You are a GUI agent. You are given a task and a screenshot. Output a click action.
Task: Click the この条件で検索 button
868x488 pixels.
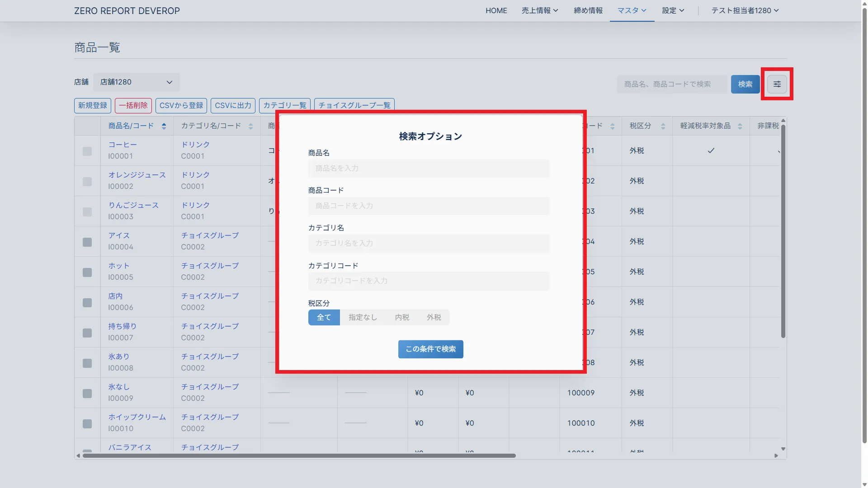(430, 349)
